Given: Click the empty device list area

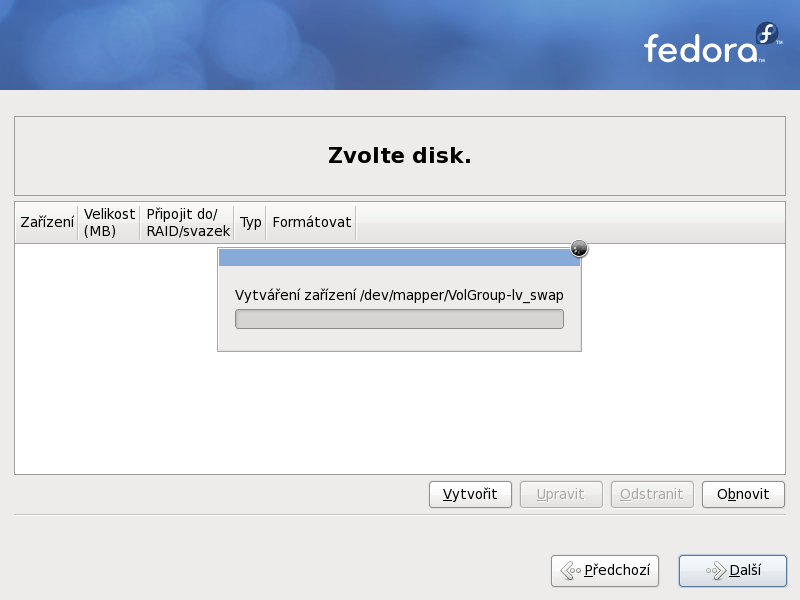Looking at the screenshot, I should [x=400, y=408].
